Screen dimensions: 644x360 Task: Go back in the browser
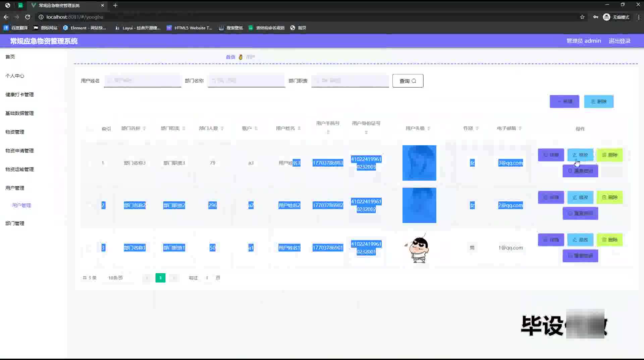(6, 17)
